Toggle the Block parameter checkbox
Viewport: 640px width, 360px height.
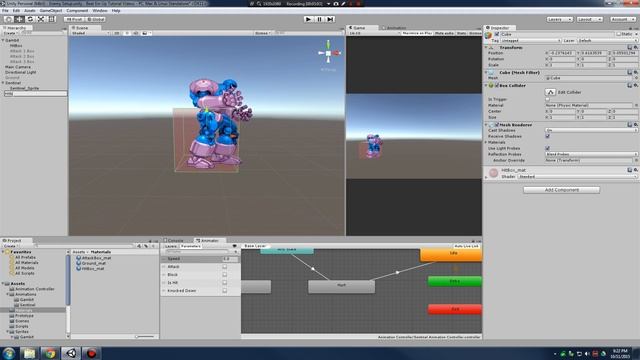tap(224, 275)
